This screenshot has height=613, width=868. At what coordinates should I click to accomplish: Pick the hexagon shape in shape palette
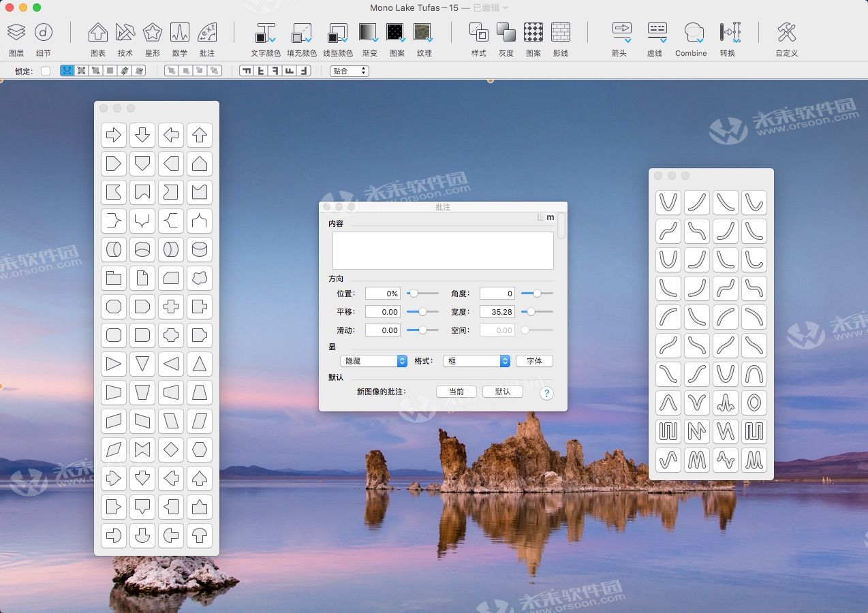pyautogui.click(x=200, y=450)
